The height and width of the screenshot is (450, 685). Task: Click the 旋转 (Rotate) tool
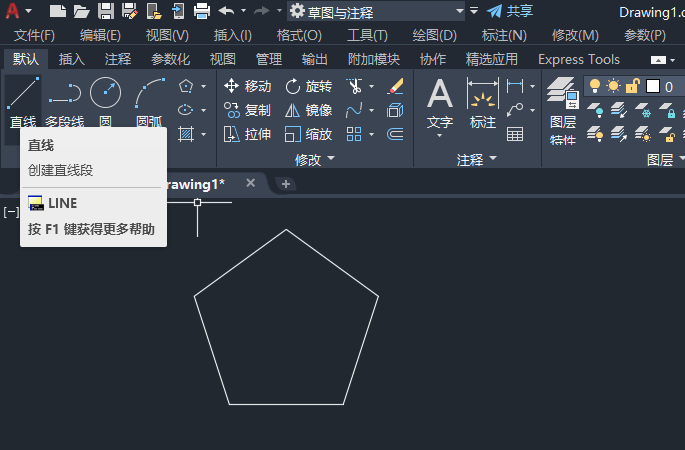pos(308,86)
